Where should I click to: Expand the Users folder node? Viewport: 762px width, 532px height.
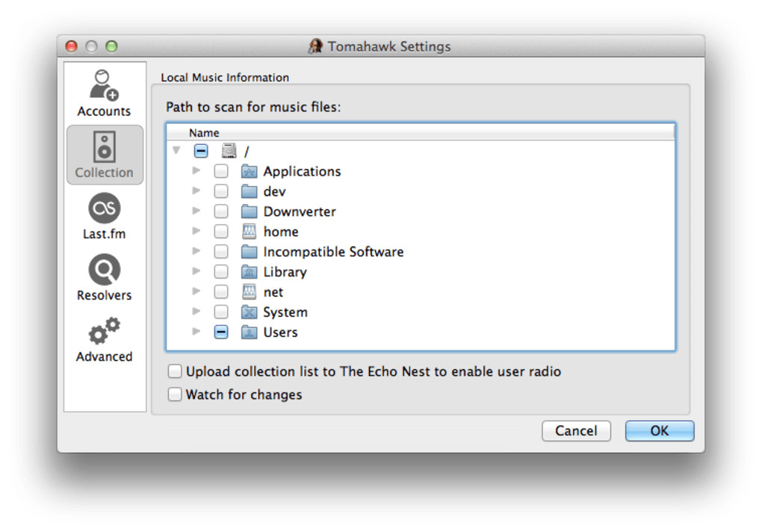click(196, 331)
